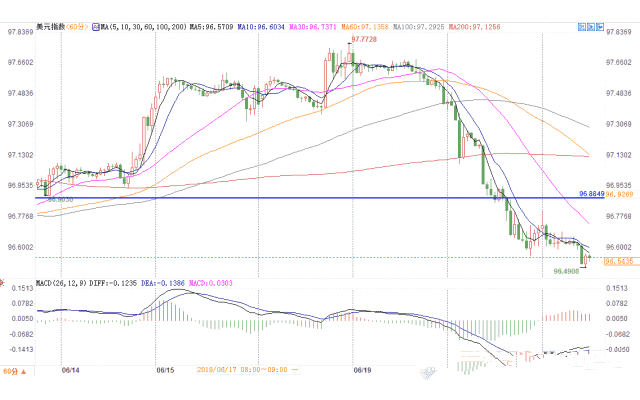
Task: Click the 06/15 date marker on time axis
Action: (x=167, y=369)
